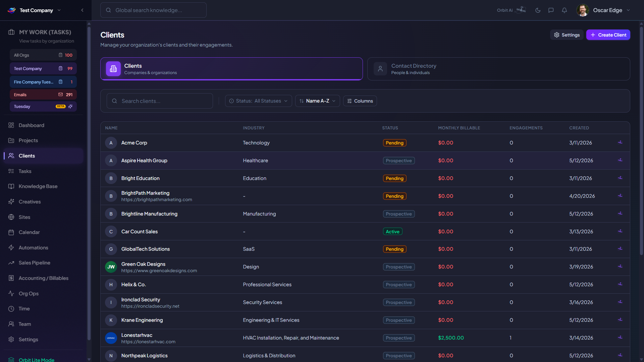Focus the Search clients field
644x362 pixels.
160,101
